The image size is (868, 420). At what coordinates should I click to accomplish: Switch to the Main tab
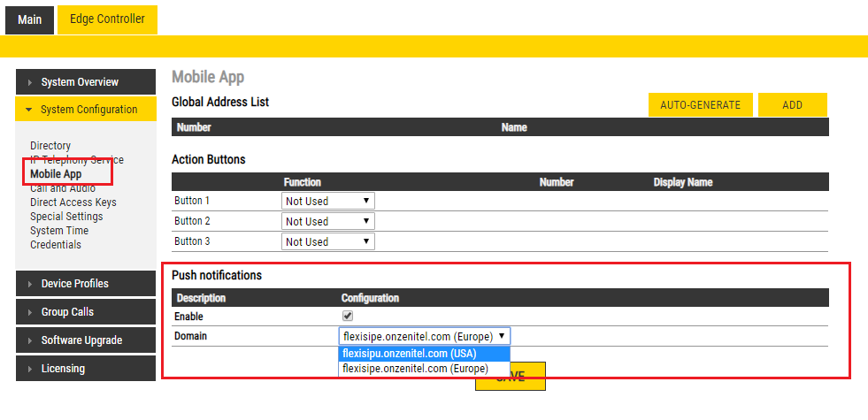click(29, 19)
